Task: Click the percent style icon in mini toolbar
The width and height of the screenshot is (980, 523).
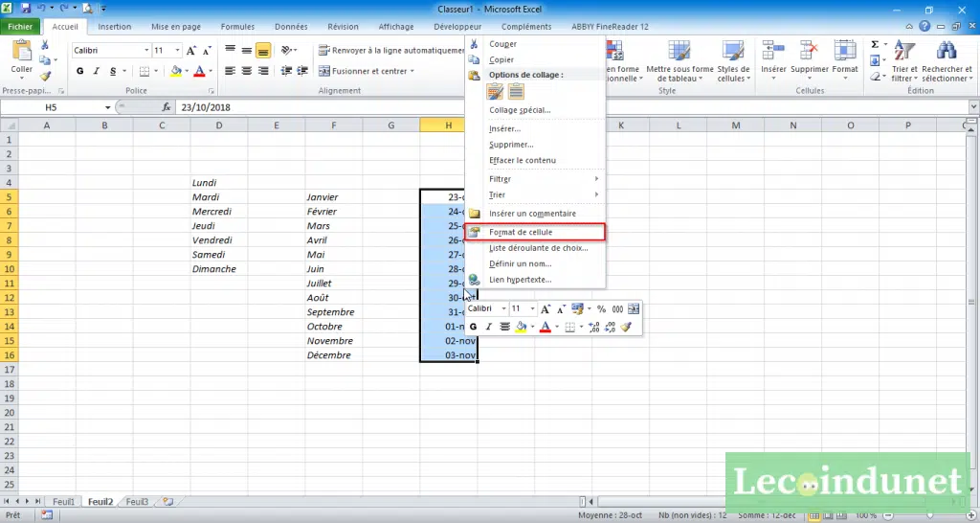Action: pyautogui.click(x=601, y=309)
